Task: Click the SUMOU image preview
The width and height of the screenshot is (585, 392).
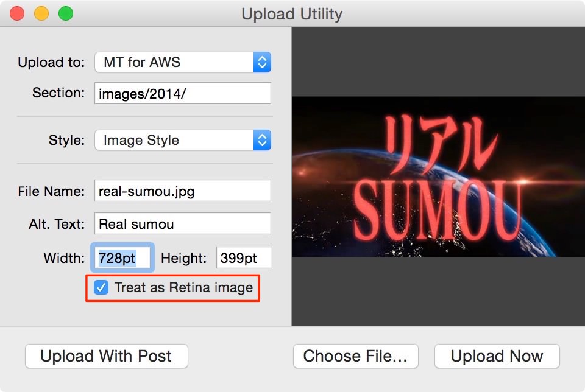Action: pyautogui.click(x=438, y=177)
